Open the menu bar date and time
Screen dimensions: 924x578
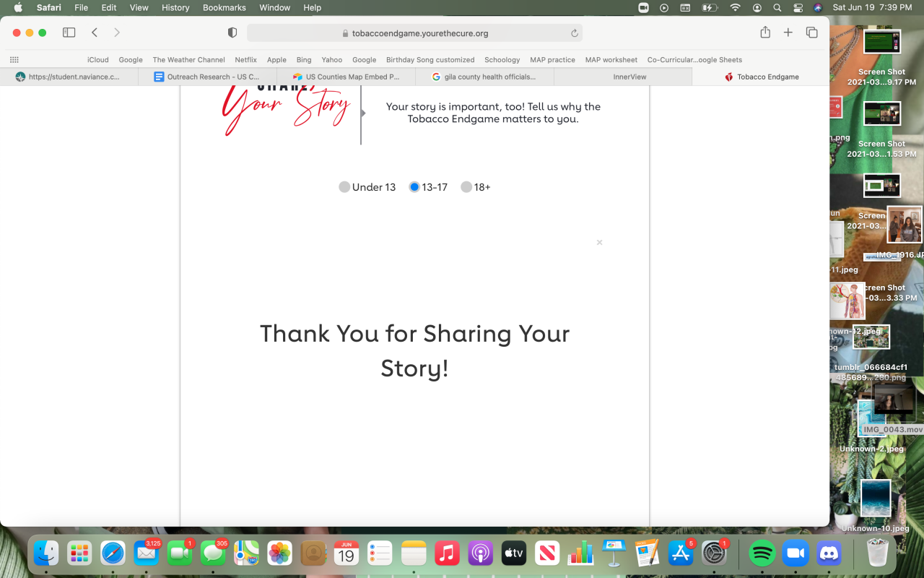[x=872, y=7]
